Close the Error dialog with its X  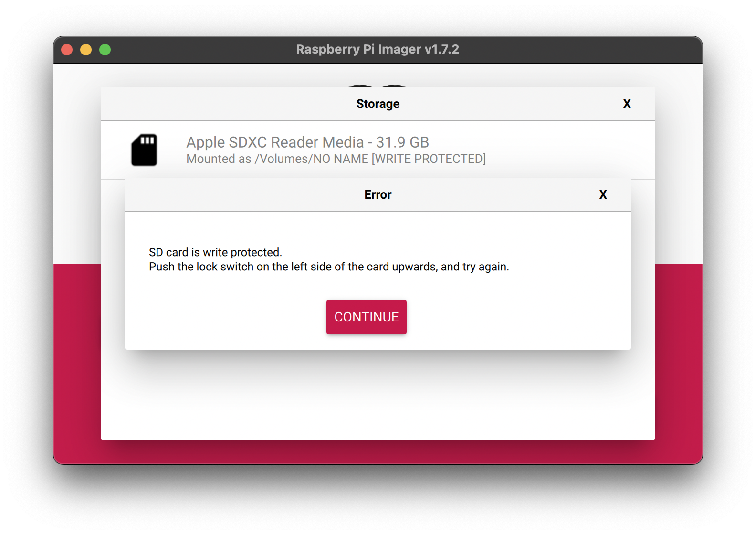pos(603,195)
